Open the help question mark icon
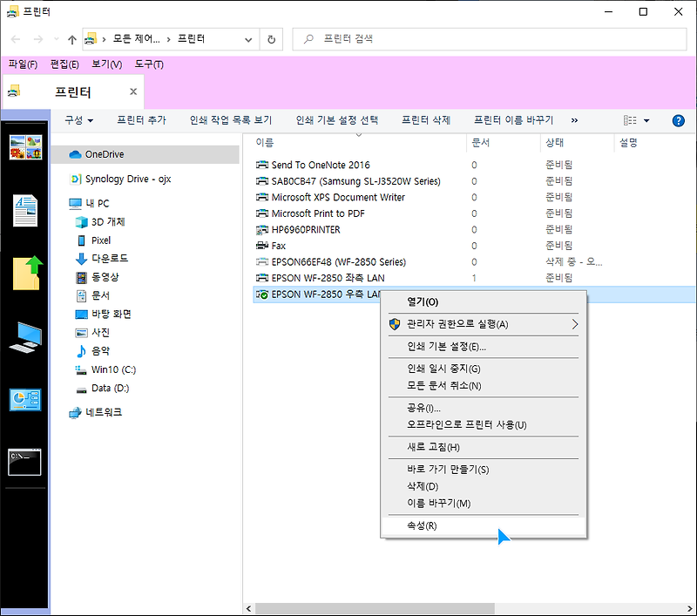This screenshot has height=616, width=697. (x=679, y=120)
